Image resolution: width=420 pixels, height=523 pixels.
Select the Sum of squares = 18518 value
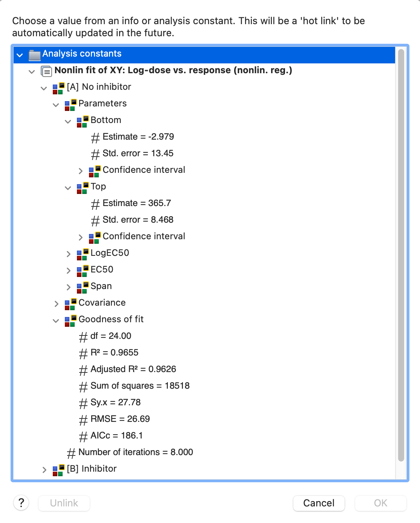tap(140, 386)
